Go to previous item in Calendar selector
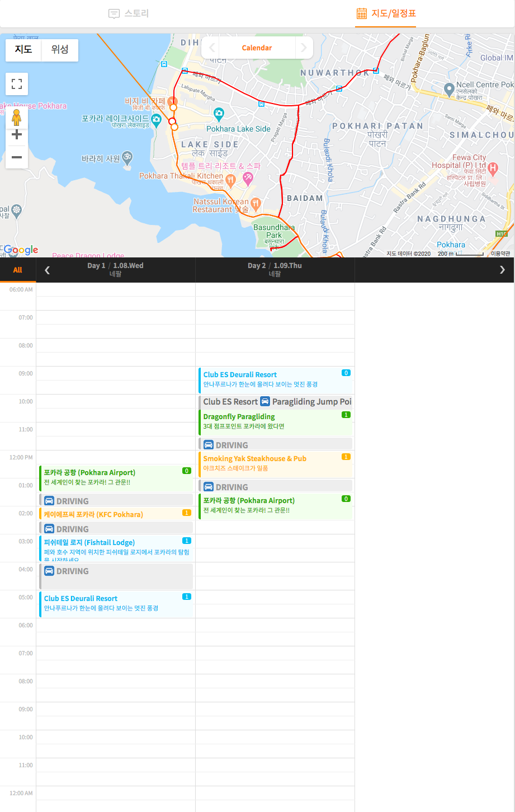Image resolution: width=515 pixels, height=812 pixels. tap(211, 48)
